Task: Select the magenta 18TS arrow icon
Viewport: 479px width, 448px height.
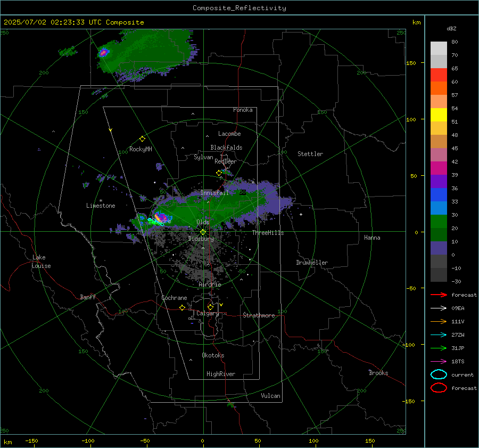Action: click(x=439, y=362)
